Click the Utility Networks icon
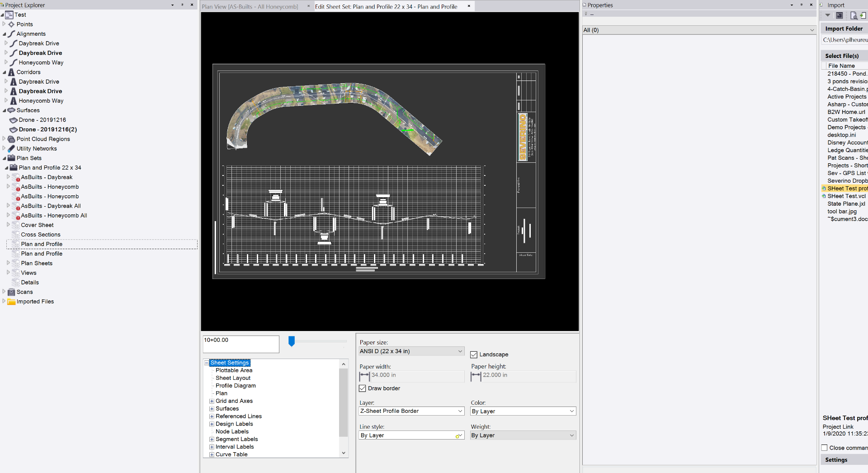Viewport: 868px width, 473px height. click(x=11, y=148)
